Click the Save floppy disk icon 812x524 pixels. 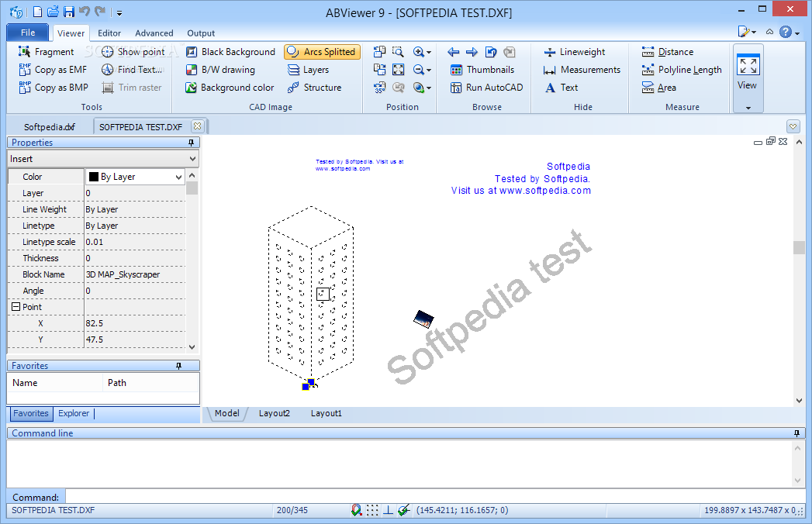(69, 12)
